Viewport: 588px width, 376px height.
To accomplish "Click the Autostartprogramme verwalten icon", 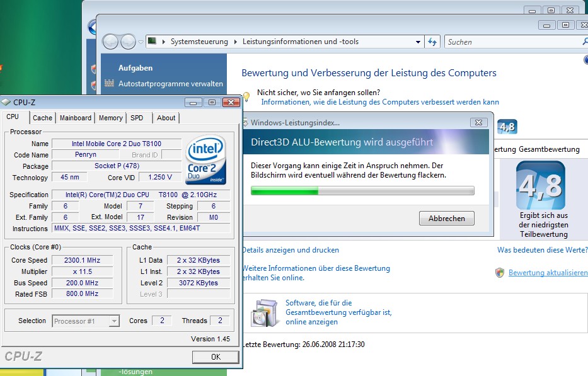I will click(109, 83).
